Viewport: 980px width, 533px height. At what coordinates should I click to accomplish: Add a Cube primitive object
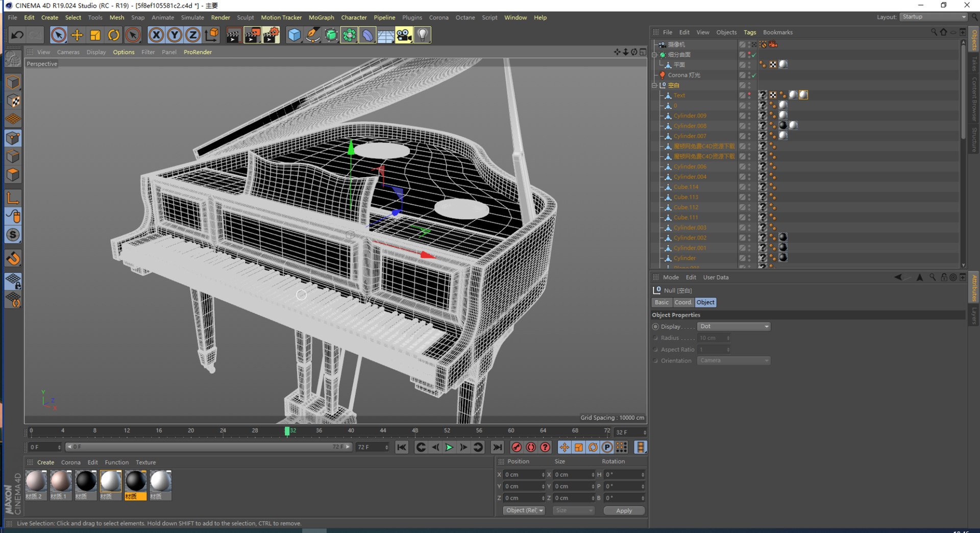(x=294, y=35)
